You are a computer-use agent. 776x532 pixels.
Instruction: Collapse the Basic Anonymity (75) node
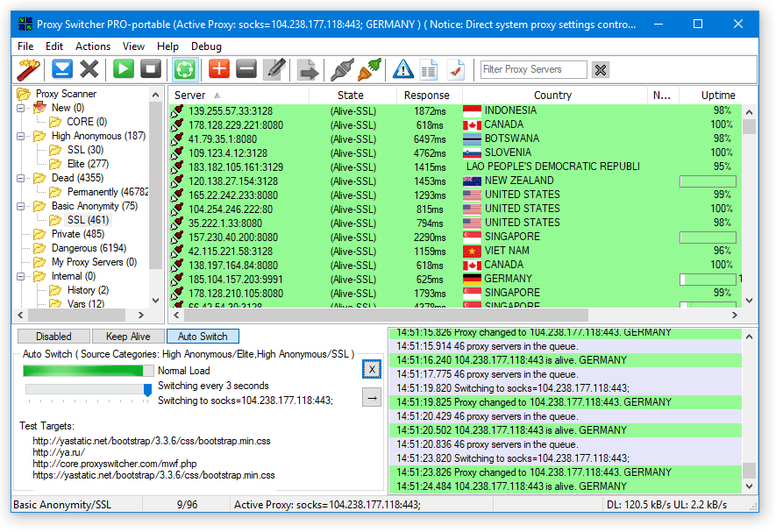tap(21, 206)
